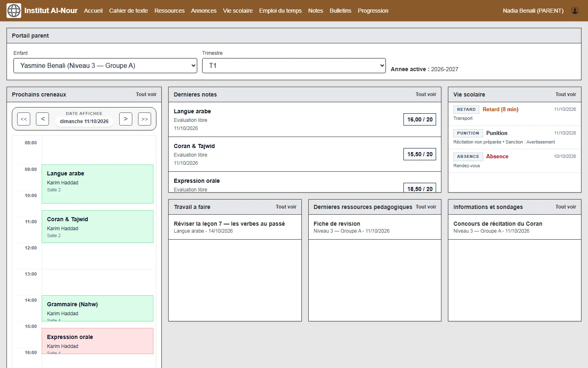Jump back with the double-left arrow button
Screen dimensions: 588x368
pyautogui.click(x=24, y=119)
